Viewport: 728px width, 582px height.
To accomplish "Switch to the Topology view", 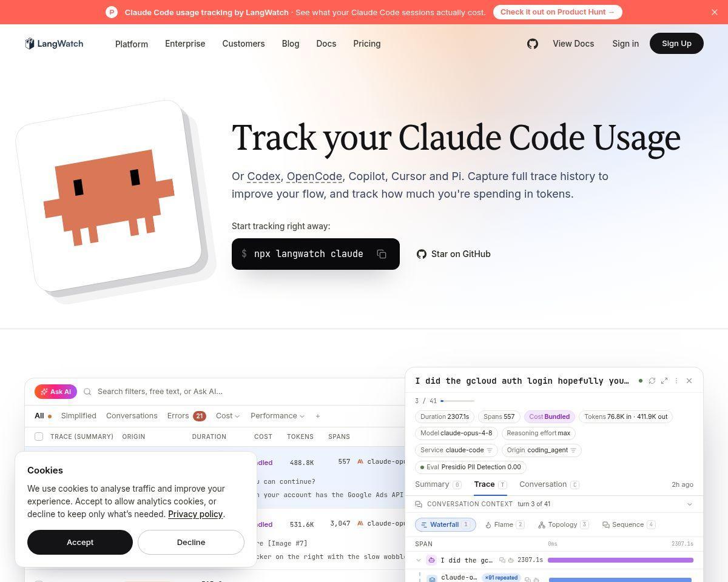I will (563, 524).
